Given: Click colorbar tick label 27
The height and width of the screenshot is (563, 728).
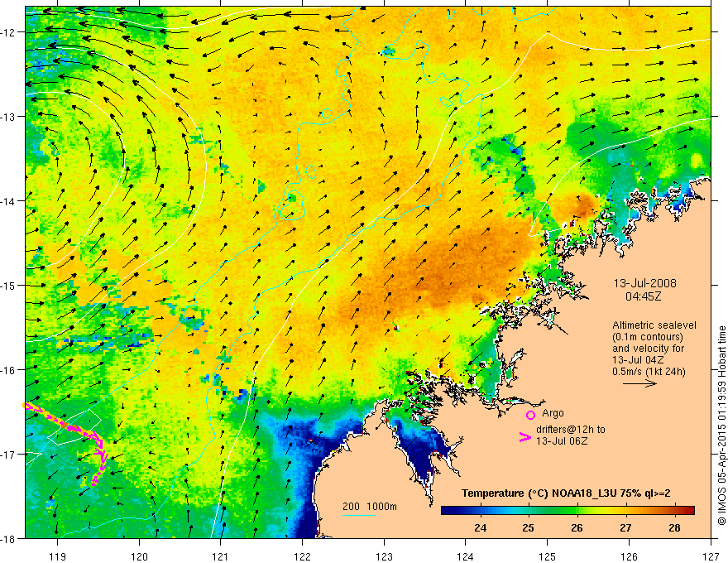Looking at the screenshot, I should pyautogui.click(x=626, y=527).
